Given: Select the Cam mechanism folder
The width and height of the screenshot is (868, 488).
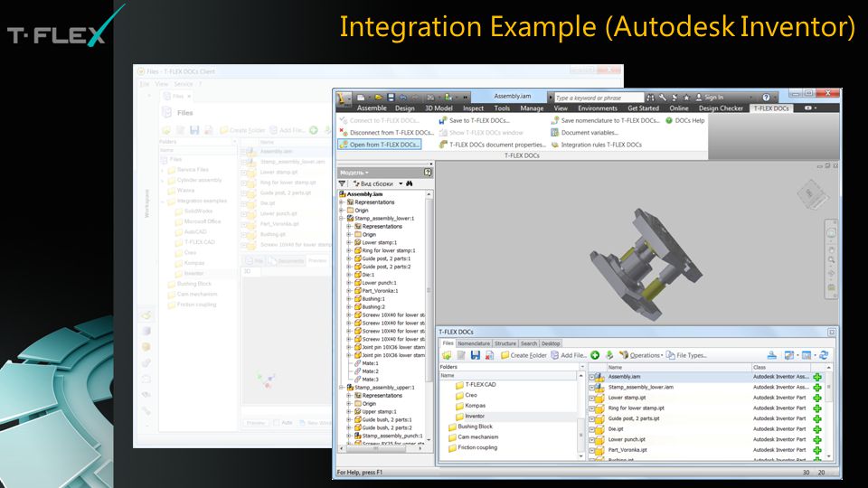Looking at the screenshot, I should point(473,437).
